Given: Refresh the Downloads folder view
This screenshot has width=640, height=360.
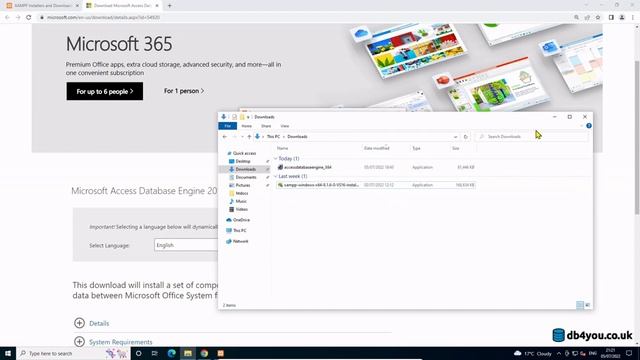Looking at the screenshot, I should coord(466,137).
